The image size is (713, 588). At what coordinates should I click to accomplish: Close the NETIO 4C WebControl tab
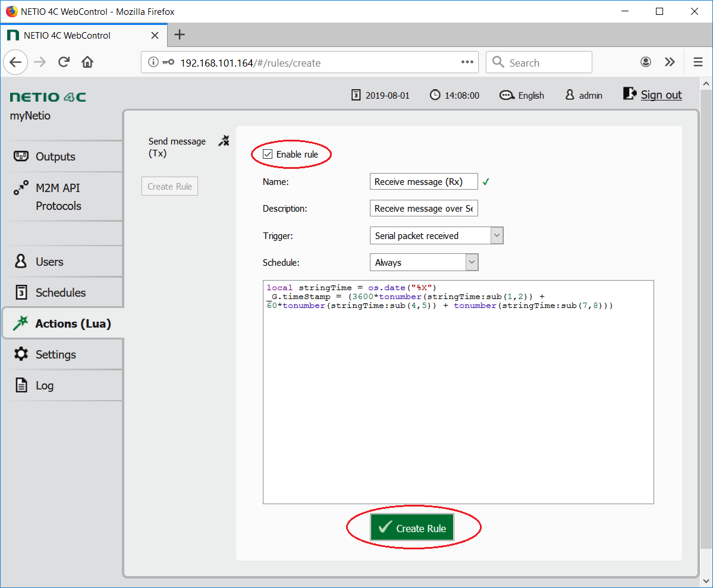[155, 36]
